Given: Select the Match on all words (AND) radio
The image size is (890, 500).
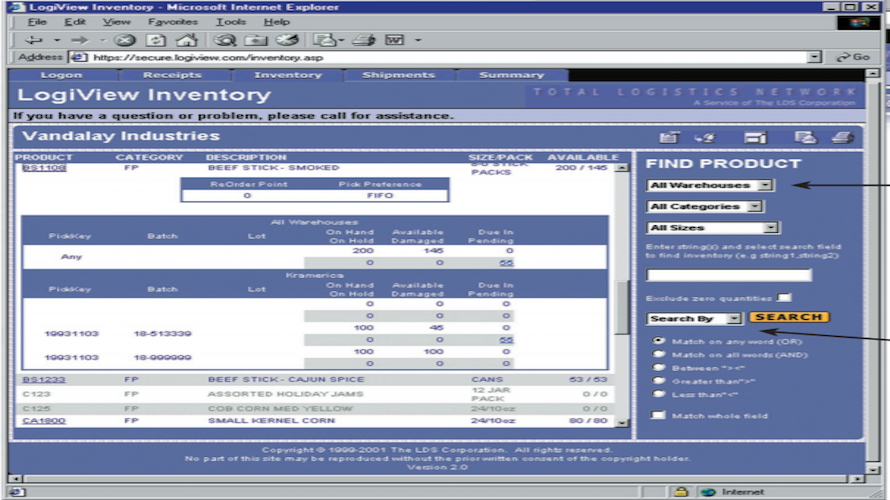Looking at the screenshot, I should (658, 354).
